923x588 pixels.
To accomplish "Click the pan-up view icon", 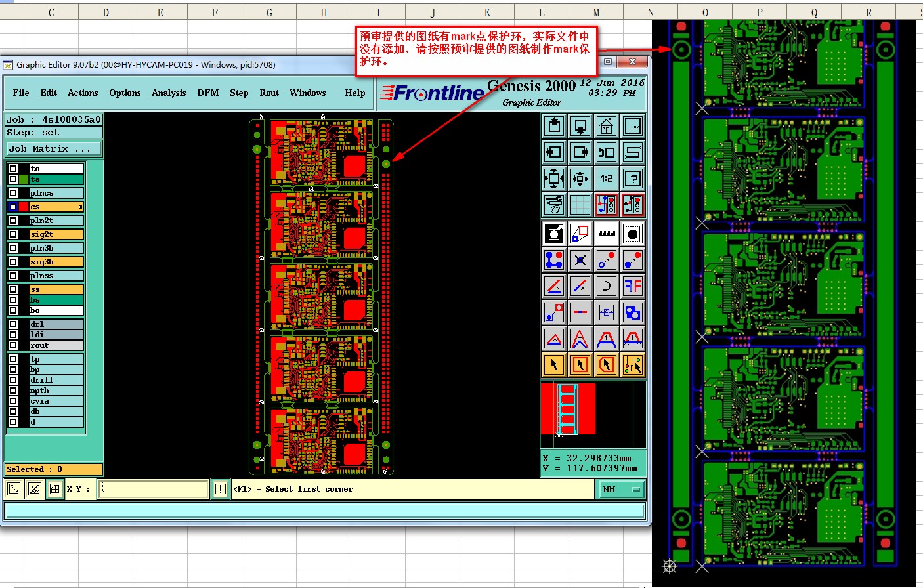I will [x=554, y=126].
